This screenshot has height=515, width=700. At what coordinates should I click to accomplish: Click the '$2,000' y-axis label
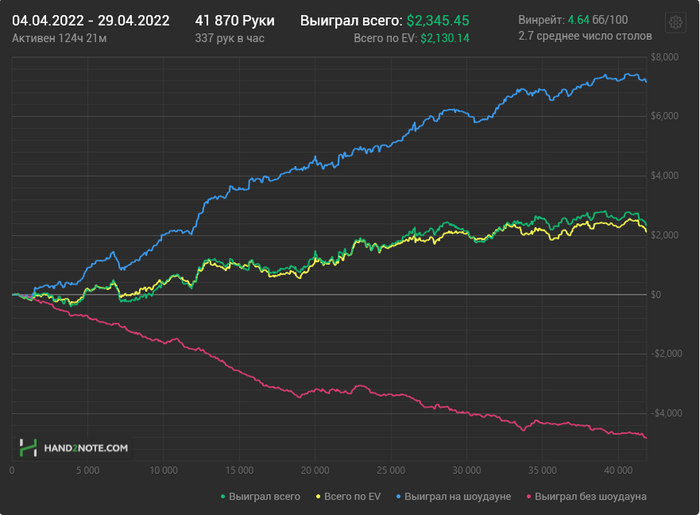[664, 235]
